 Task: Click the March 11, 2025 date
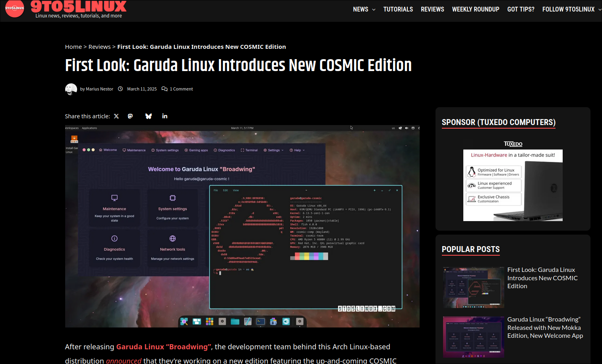pos(142,89)
